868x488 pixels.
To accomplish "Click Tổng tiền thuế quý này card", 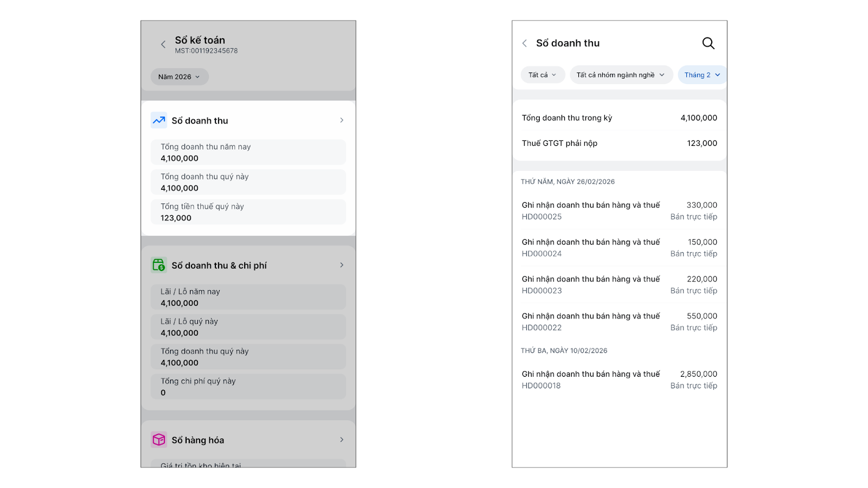I will 248,212.
